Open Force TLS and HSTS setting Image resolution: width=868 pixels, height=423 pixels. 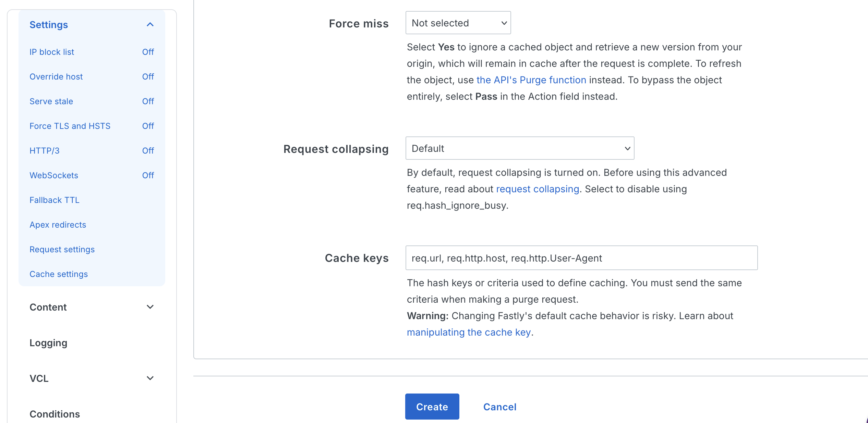[x=70, y=126]
